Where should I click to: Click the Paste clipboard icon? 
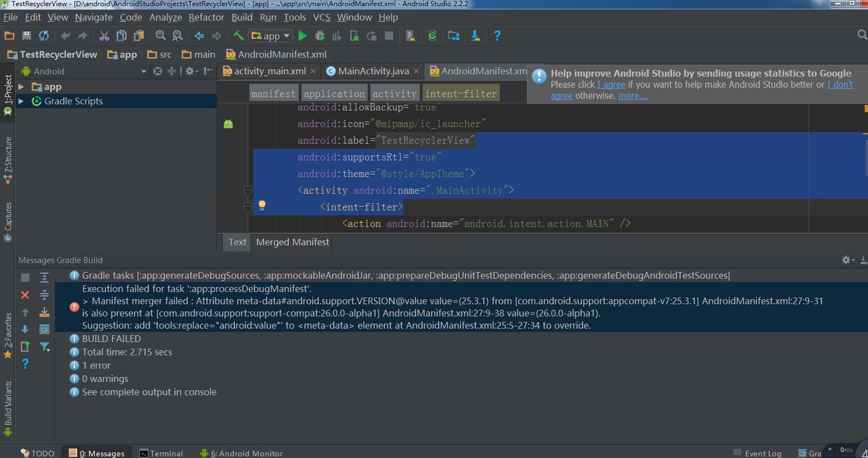tap(138, 36)
